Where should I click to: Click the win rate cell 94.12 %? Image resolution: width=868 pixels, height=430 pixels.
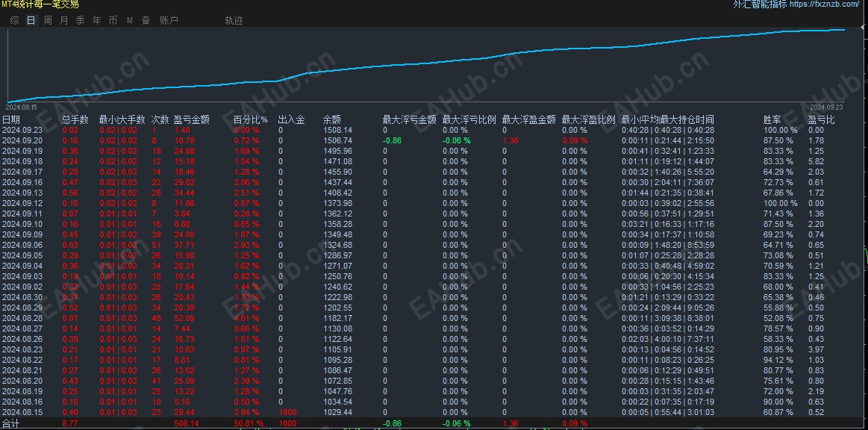point(778,360)
